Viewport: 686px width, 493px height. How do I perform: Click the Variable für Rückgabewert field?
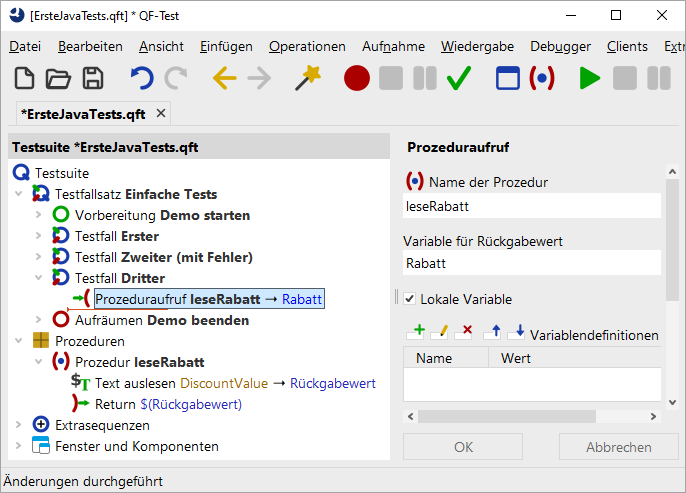point(532,262)
